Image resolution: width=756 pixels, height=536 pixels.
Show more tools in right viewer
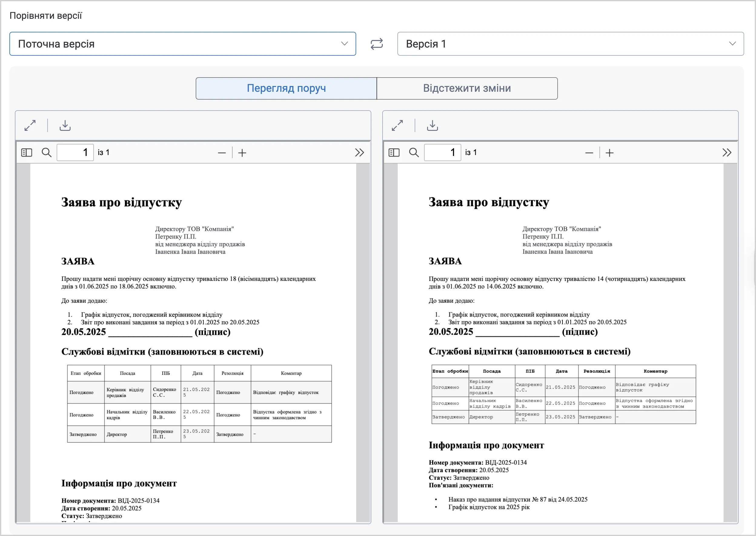tap(727, 153)
